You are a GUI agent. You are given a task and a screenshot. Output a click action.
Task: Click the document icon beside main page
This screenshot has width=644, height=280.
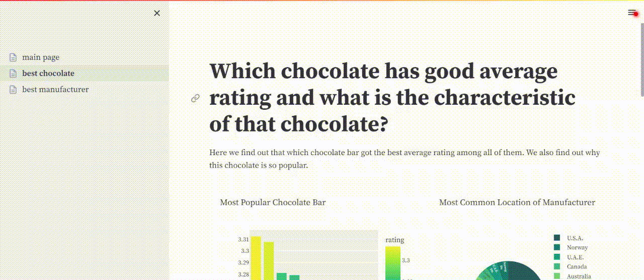pos(13,57)
